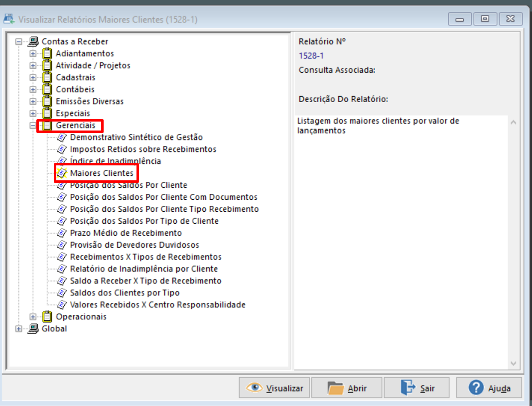Screen dimensions: 532x406
Task: Select the Gerenciais folder label
Action: (75, 125)
